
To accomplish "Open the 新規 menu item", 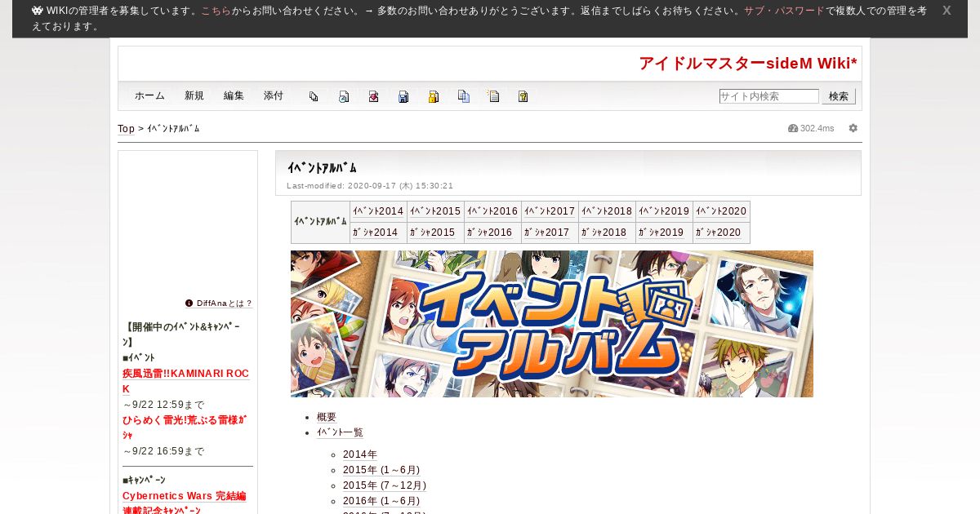I will (194, 95).
